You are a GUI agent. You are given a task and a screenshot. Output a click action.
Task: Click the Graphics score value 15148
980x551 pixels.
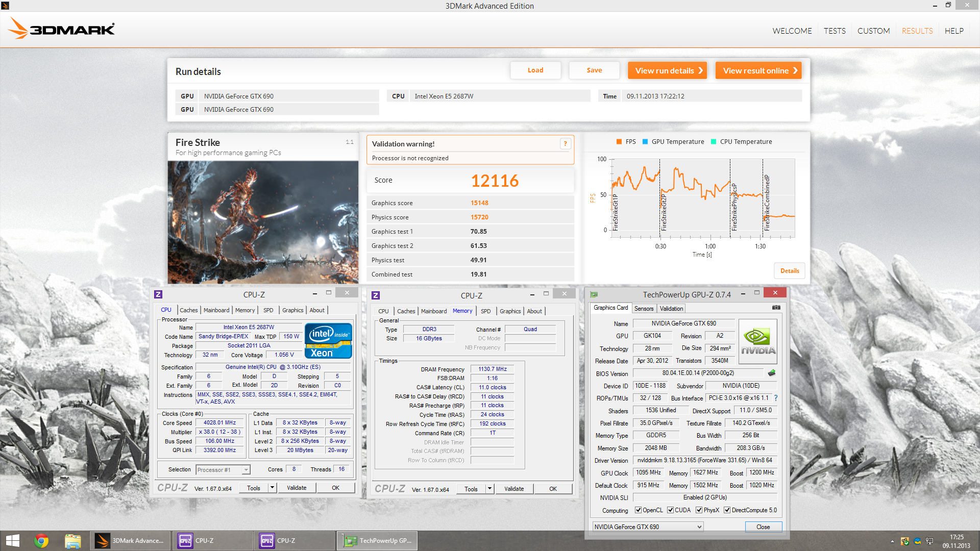(x=479, y=203)
